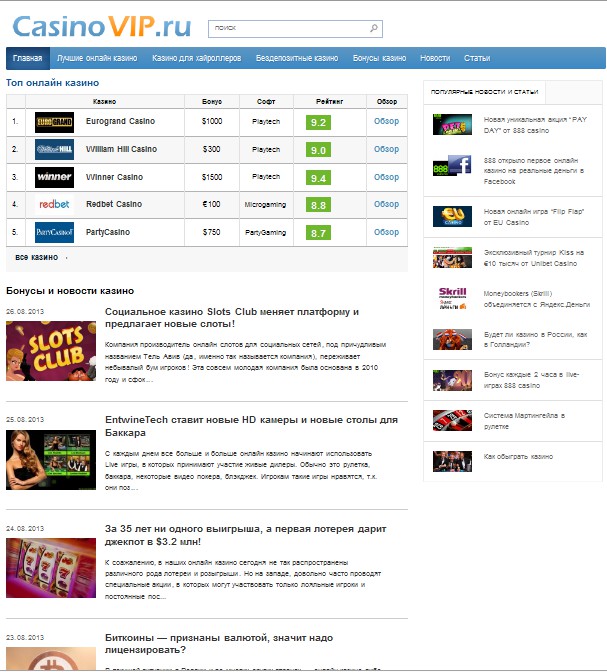Click the 8.8 rating badge
The image size is (607, 672).
(x=318, y=205)
